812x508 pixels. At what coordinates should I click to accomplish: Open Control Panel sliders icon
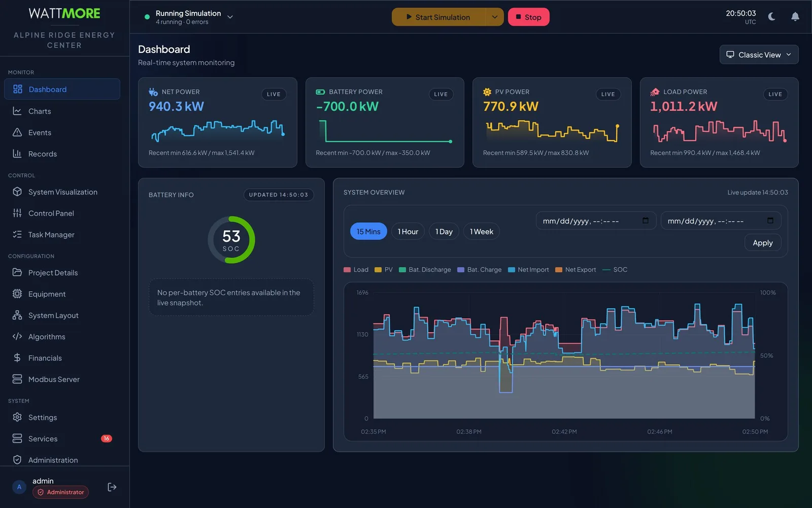17,213
